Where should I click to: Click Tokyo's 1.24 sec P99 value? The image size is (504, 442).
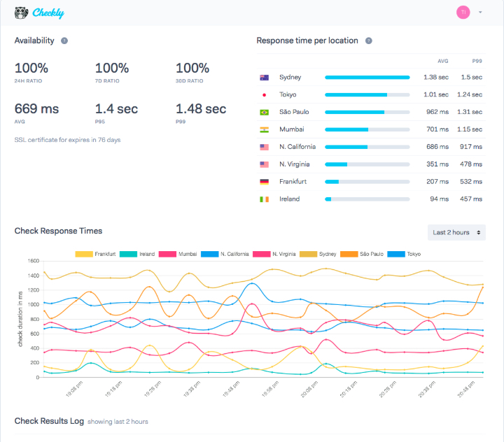(x=470, y=94)
